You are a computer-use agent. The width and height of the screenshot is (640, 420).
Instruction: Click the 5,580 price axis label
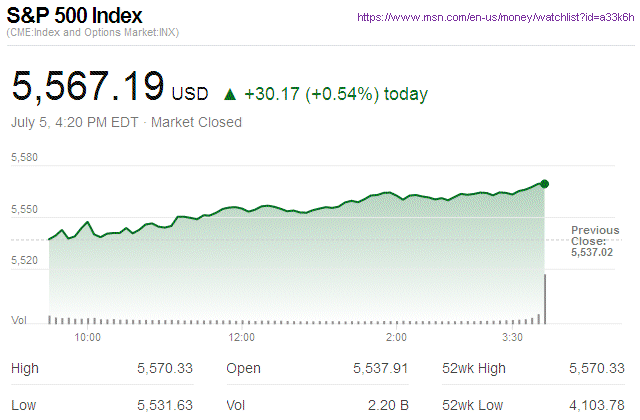(25, 158)
